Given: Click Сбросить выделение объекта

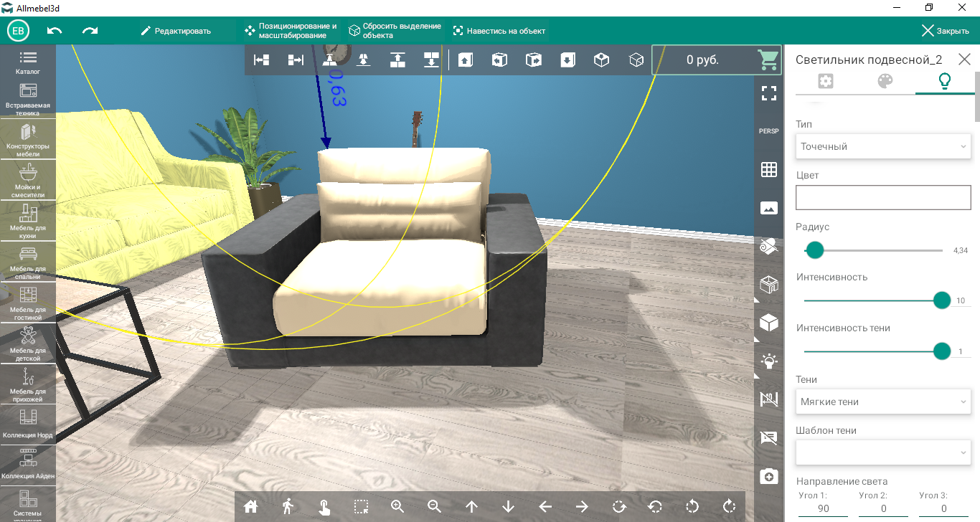Looking at the screenshot, I should [395, 31].
